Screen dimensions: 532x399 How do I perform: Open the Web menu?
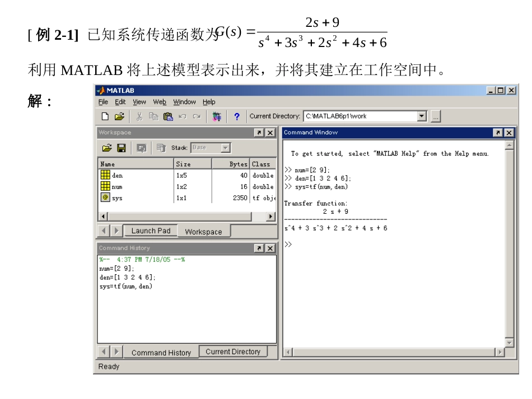tap(160, 102)
